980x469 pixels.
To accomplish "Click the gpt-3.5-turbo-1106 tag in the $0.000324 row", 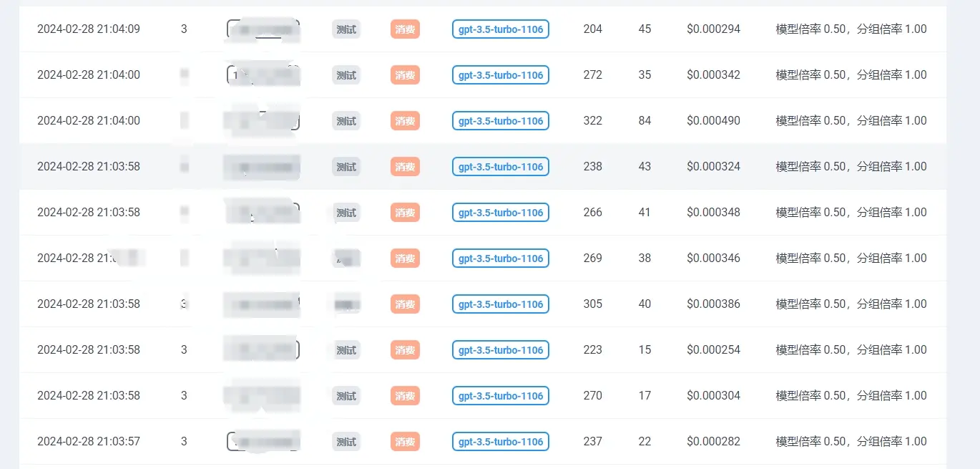I will pos(501,167).
